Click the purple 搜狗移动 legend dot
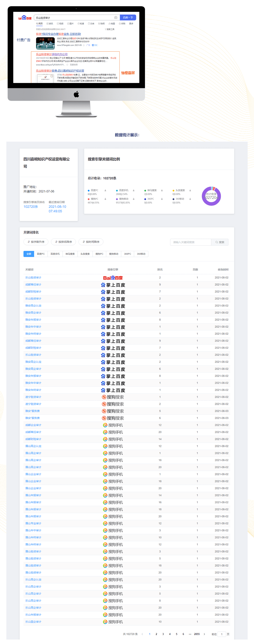 pyautogui.click(x=117, y=199)
